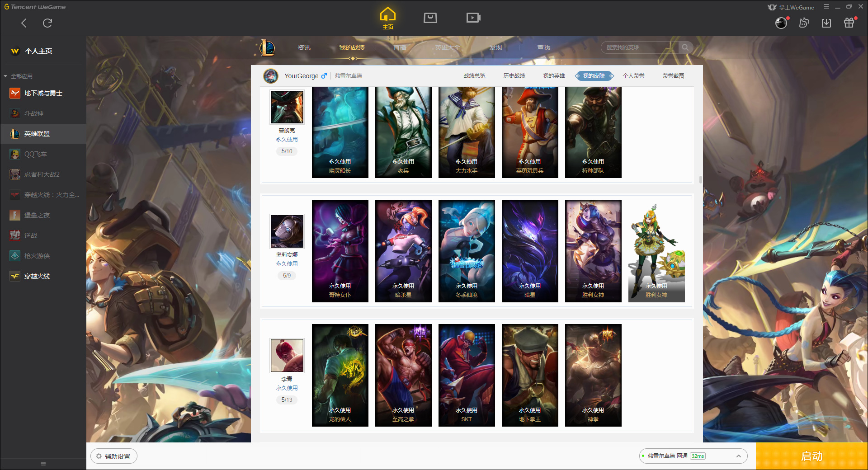Open the 特种部队 skin card

[x=593, y=132]
